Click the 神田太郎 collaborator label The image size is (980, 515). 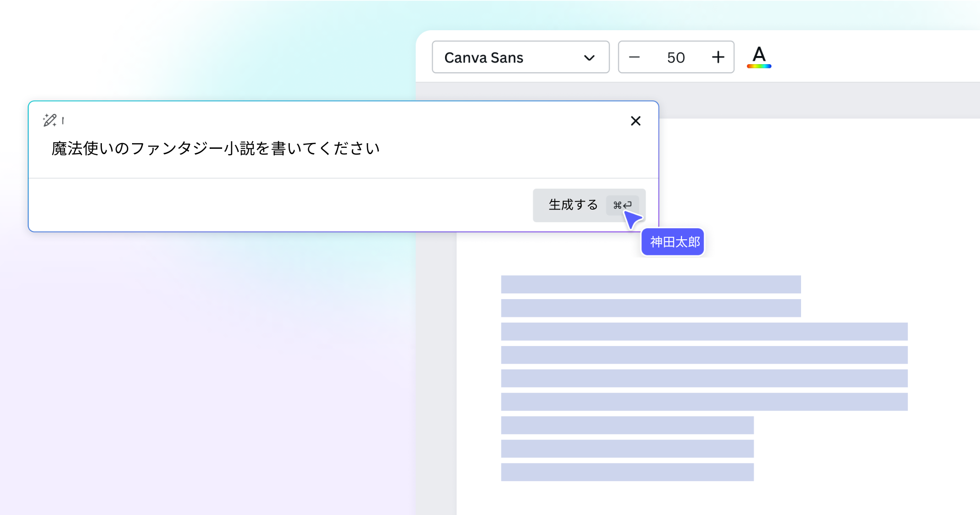(673, 242)
